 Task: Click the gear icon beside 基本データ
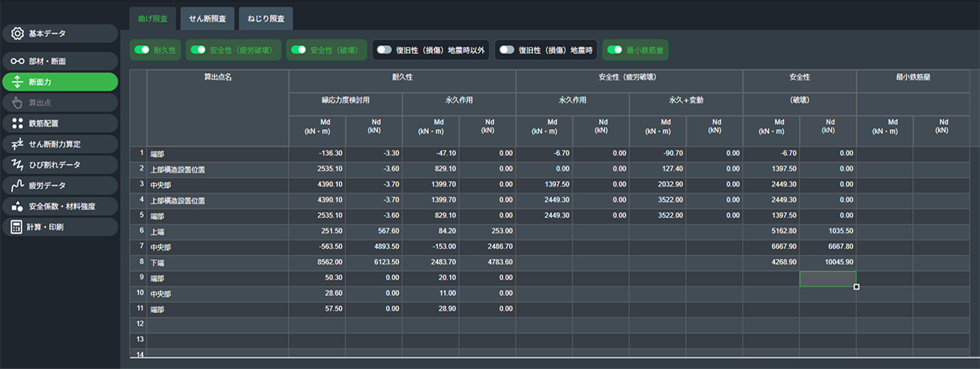tap(17, 34)
